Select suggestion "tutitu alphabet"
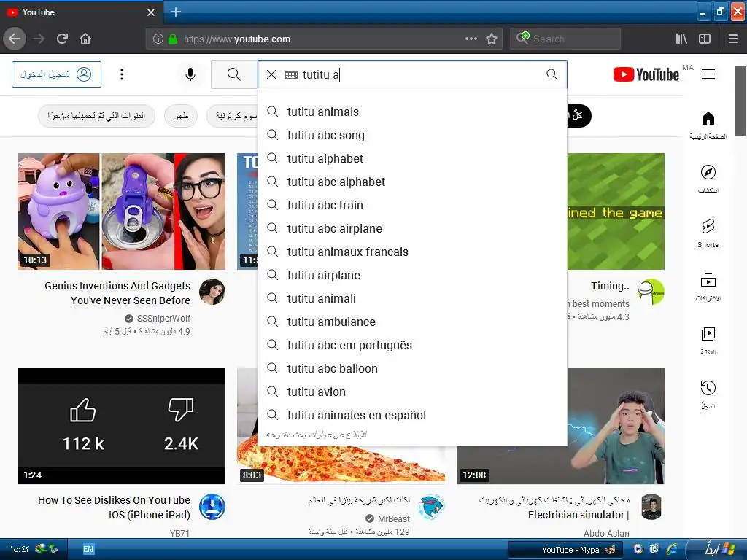Screen dimensions: 747x560 [x=413, y=158]
